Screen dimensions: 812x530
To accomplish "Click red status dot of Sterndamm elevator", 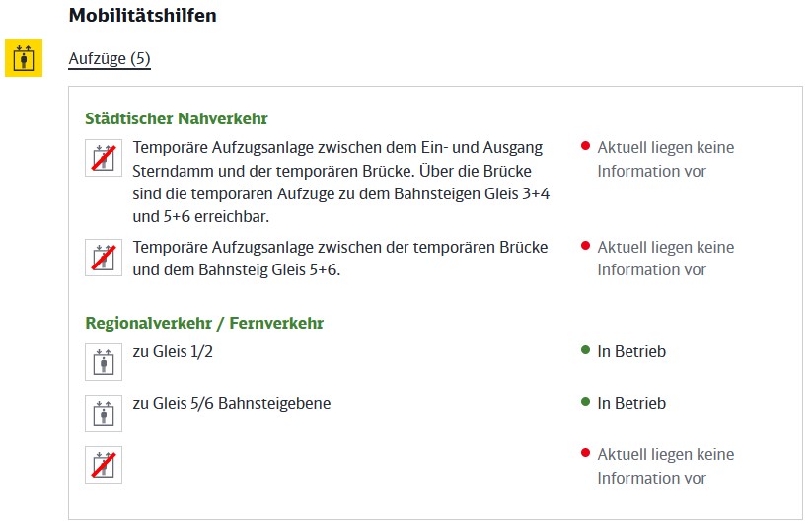I will click(x=586, y=146).
